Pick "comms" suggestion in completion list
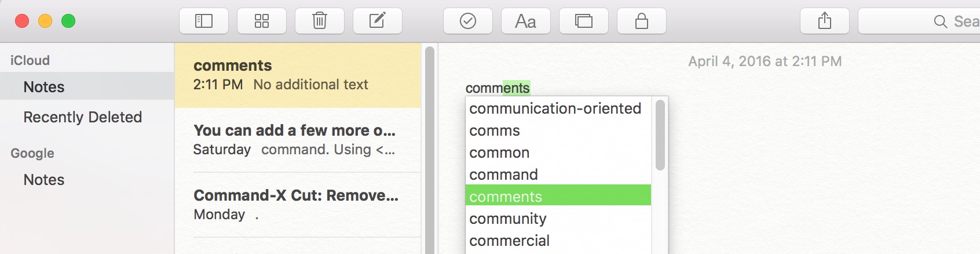 coord(558,130)
